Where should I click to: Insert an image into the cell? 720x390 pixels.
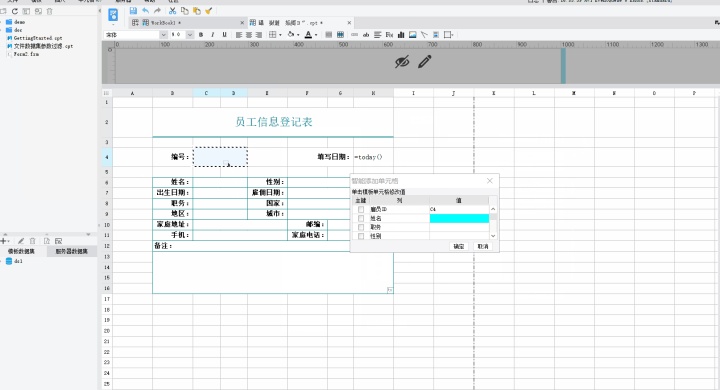pos(412,35)
